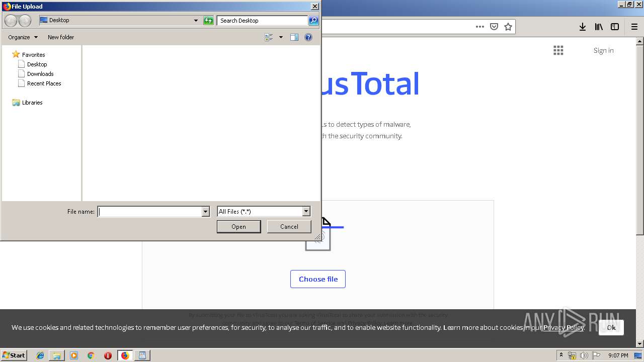Image resolution: width=644 pixels, height=362 pixels.
Task: Open the Privacy Policy link
Action: (563, 327)
